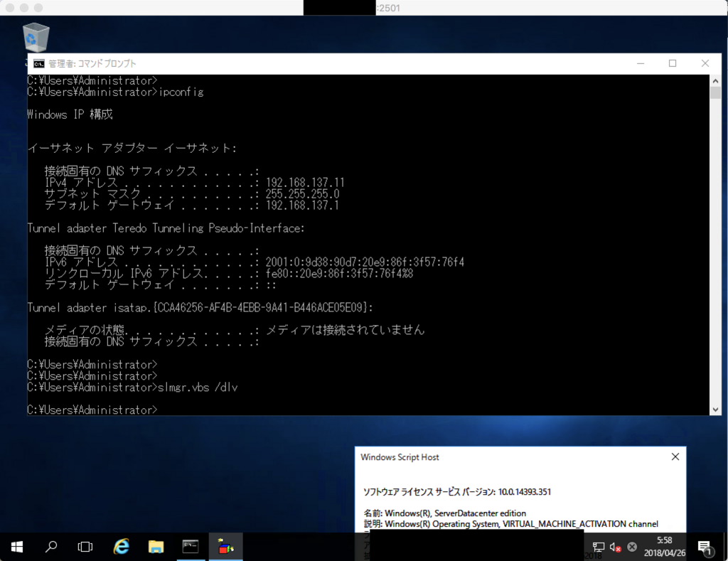Click VIRTUAL_MACHINE_ACTIVATION channel description line

(x=510, y=524)
